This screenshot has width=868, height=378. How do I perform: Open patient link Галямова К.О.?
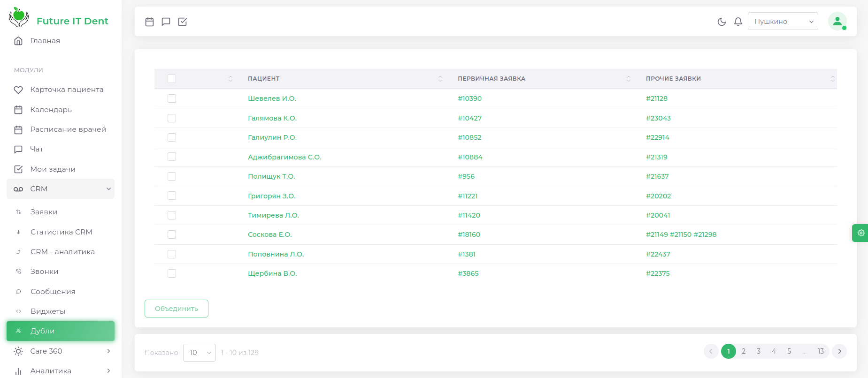point(272,118)
